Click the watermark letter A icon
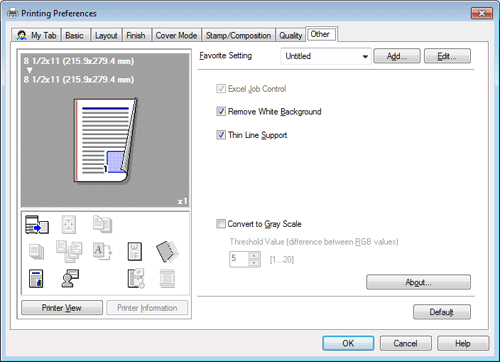The width and height of the screenshot is (500, 362). (x=102, y=251)
